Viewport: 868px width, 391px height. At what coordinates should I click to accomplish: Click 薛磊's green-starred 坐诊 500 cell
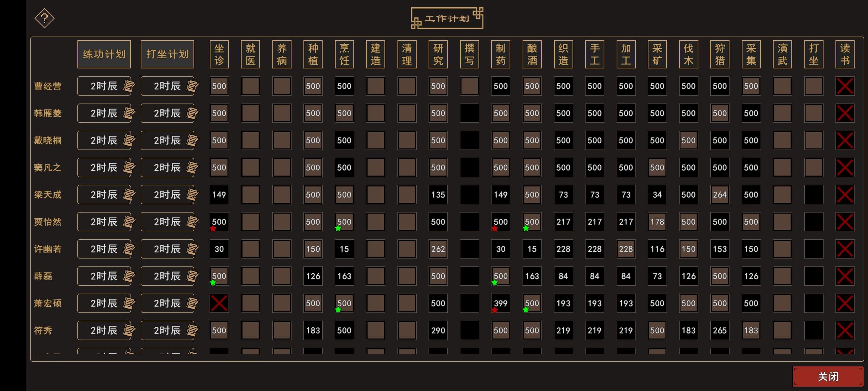pyautogui.click(x=219, y=276)
